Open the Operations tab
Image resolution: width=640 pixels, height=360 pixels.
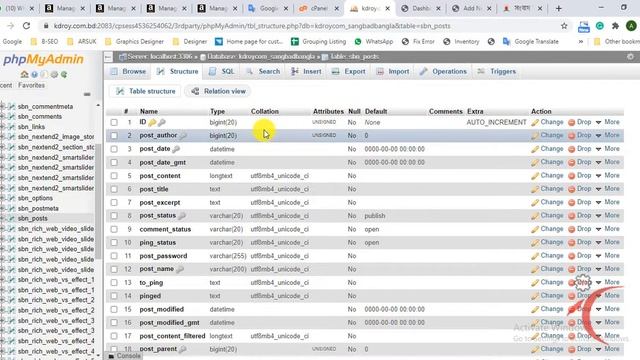[x=443, y=71]
